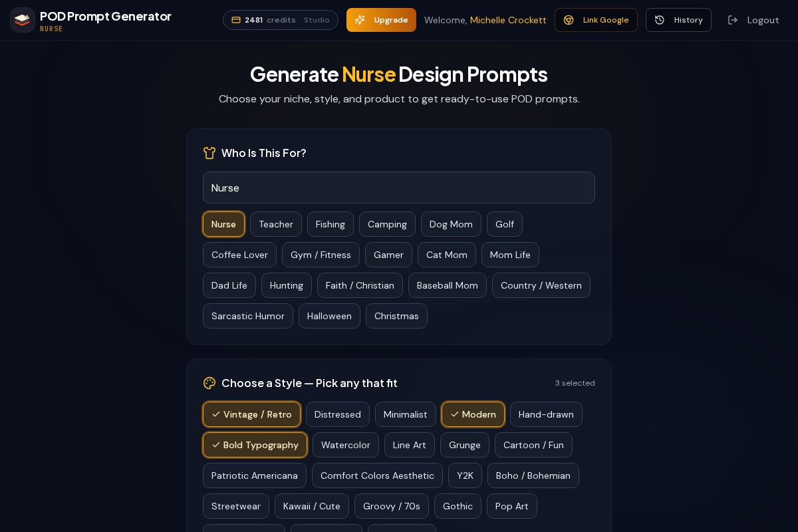Viewport: 798px width, 532px height.
Task: Click the Michelle Crockett username
Action: [x=508, y=20]
